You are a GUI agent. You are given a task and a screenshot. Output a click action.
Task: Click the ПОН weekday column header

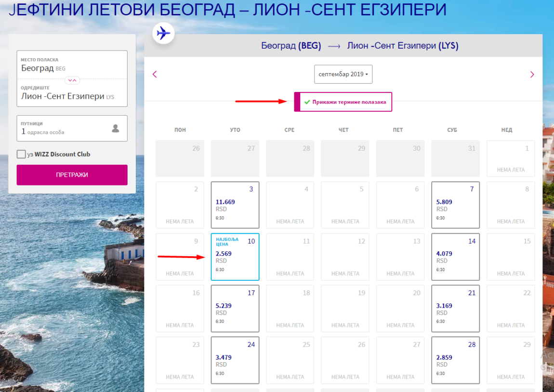click(x=180, y=130)
